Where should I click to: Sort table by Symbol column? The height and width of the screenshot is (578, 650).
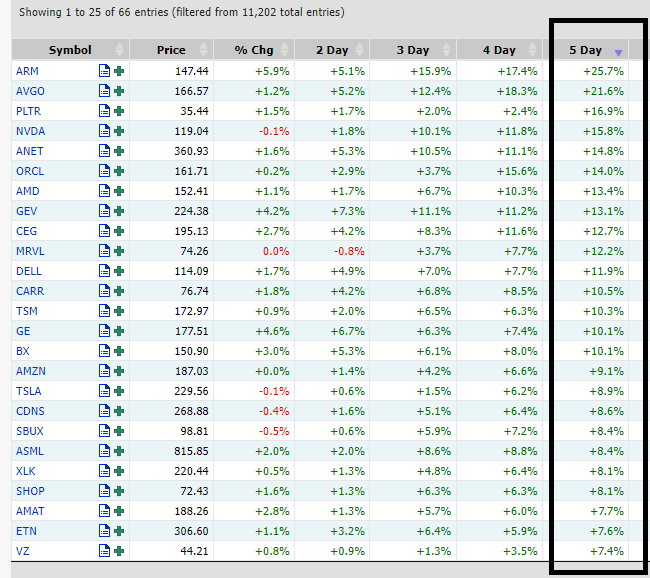click(70, 50)
